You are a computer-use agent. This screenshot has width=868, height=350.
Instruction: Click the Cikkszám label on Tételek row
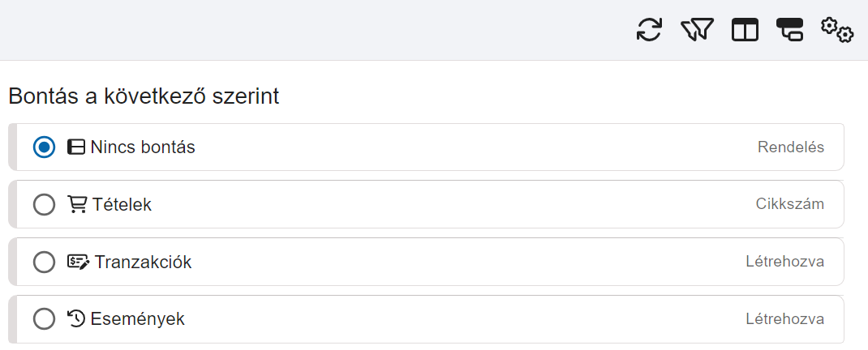(789, 204)
